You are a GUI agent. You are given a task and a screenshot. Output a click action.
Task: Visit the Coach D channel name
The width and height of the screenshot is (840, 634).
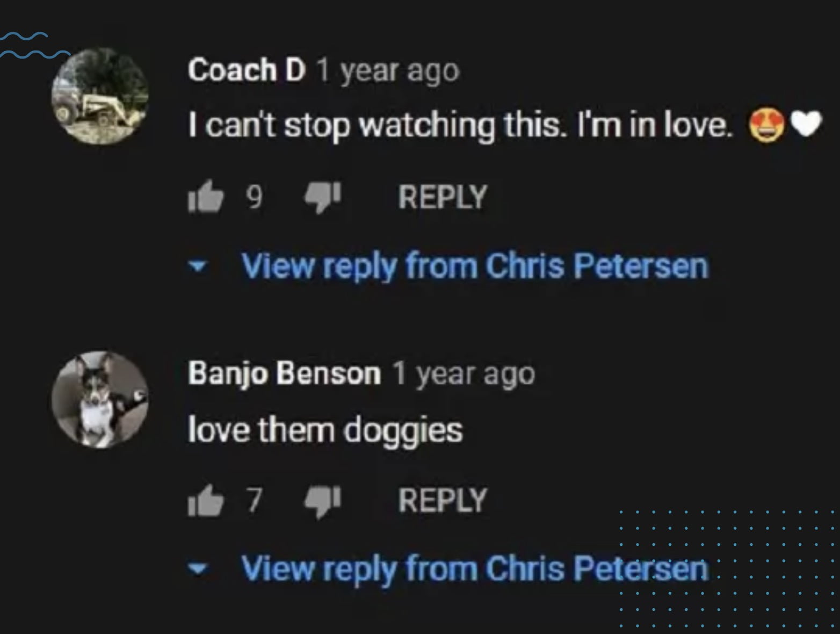pyautogui.click(x=247, y=70)
